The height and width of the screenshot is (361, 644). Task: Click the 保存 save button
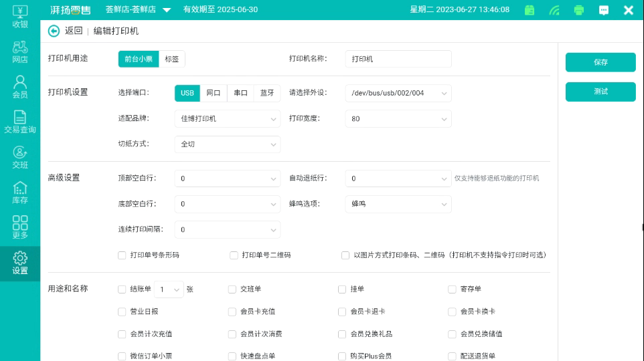point(600,62)
